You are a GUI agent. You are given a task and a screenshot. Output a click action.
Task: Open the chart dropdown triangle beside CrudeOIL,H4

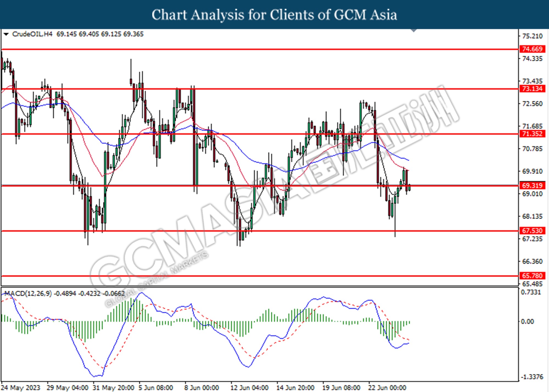[x=6, y=34]
